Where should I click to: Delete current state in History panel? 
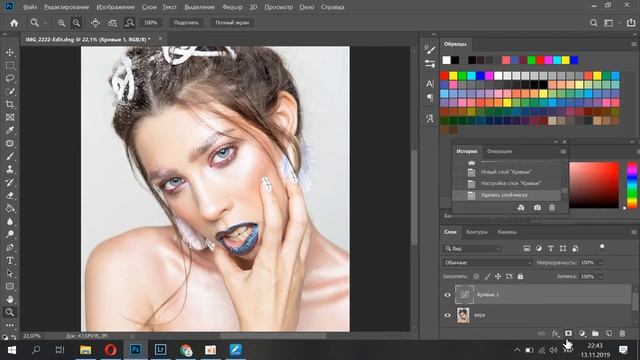point(552,208)
